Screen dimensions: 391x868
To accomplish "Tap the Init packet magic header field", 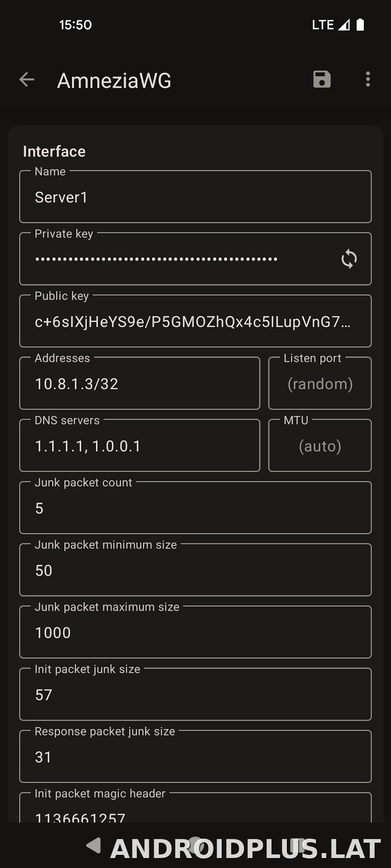I will pyautogui.click(x=195, y=808).
